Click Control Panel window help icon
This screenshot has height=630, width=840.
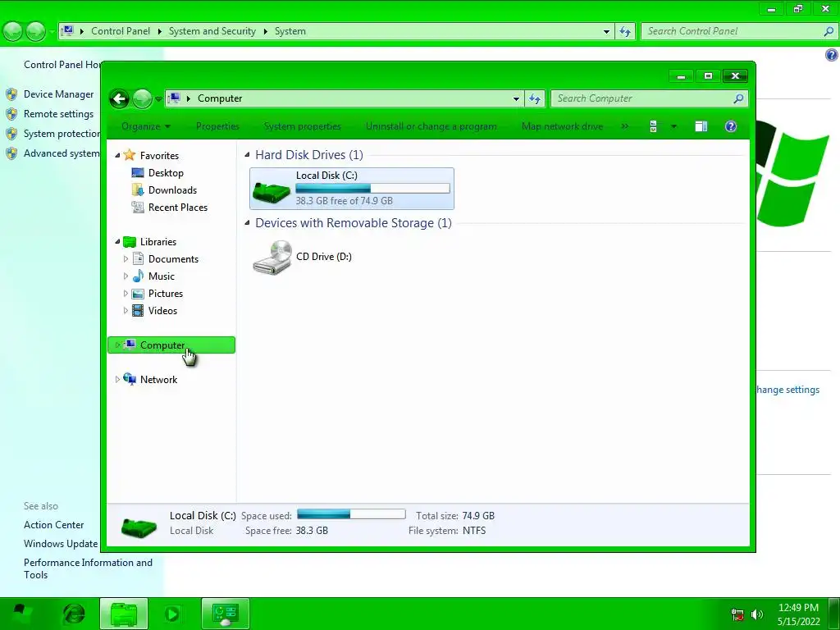pos(832,55)
